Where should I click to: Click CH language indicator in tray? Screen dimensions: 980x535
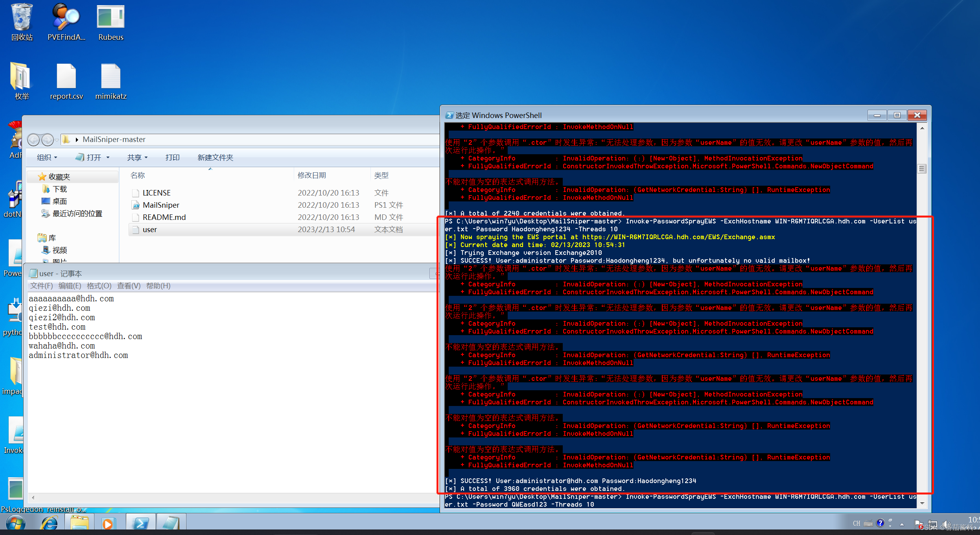click(857, 523)
